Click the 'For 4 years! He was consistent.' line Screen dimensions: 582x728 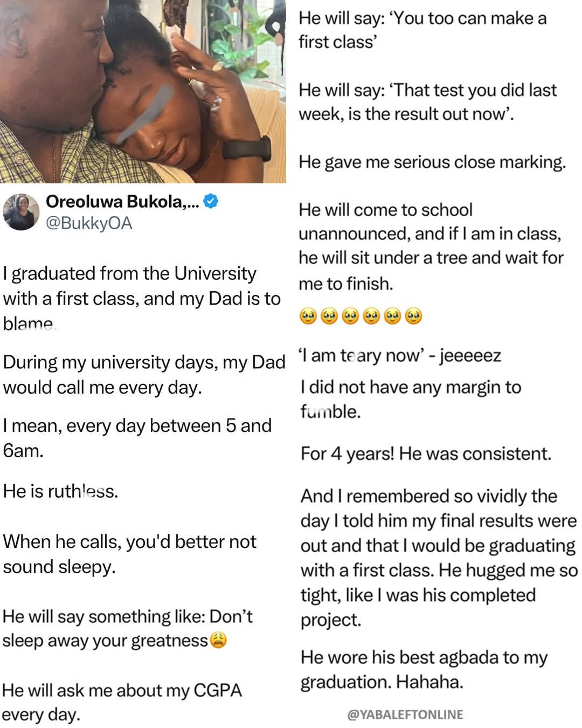[x=426, y=454]
